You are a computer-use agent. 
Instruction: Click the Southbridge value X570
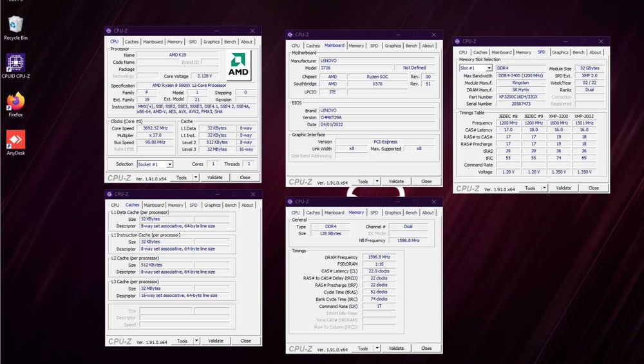377,84
